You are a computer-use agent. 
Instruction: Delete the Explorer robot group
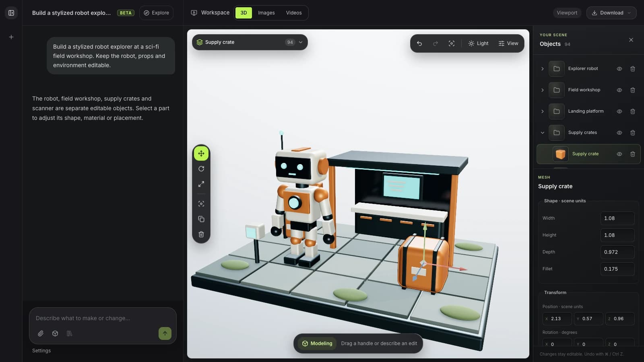pyautogui.click(x=633, y=69)
